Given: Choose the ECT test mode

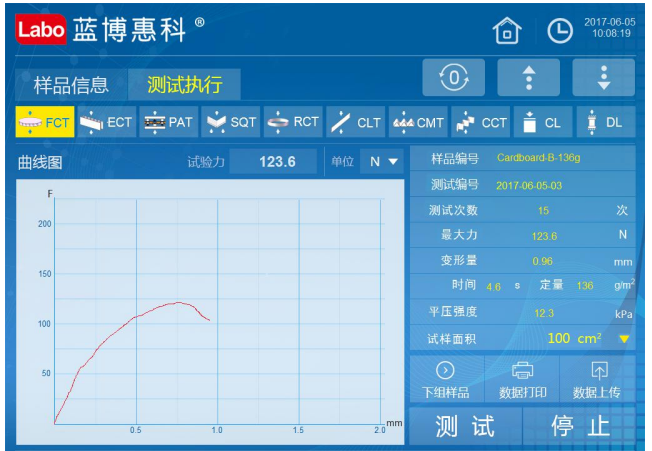Looking at the screenshot, I should point(107,122).
